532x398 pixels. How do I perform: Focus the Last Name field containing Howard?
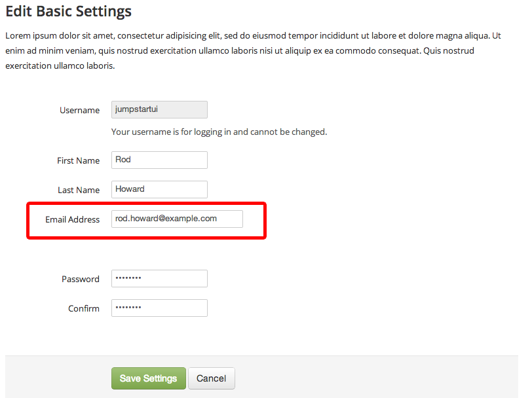159,189
